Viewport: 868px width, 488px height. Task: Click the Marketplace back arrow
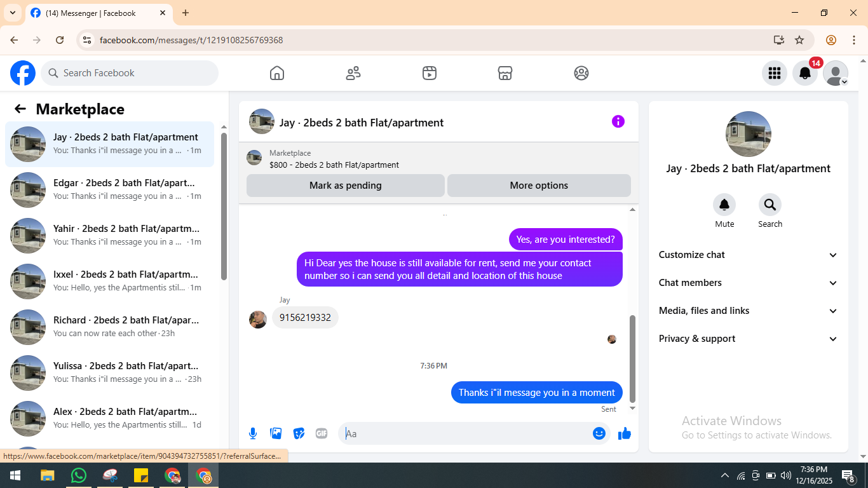pyautogui.click(x=20, y=109)
